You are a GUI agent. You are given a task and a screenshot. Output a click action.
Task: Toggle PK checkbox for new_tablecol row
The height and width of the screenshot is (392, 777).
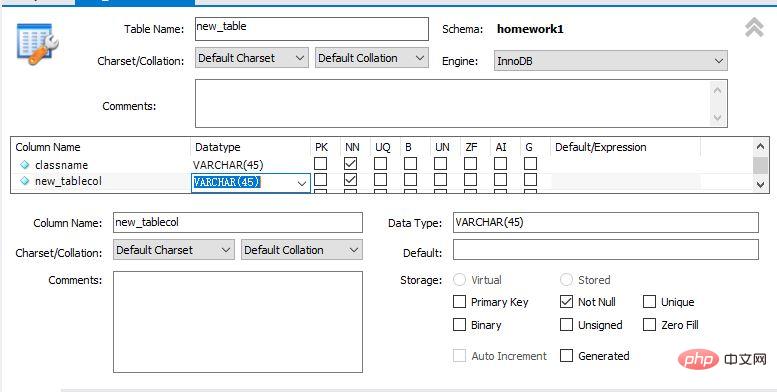[321, 179]
